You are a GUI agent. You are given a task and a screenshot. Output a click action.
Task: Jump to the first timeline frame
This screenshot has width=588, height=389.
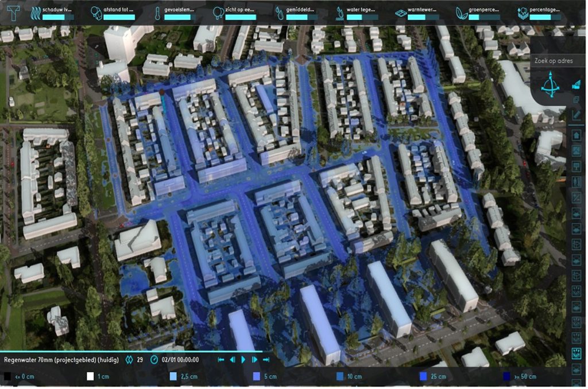[x=220, y=360]
